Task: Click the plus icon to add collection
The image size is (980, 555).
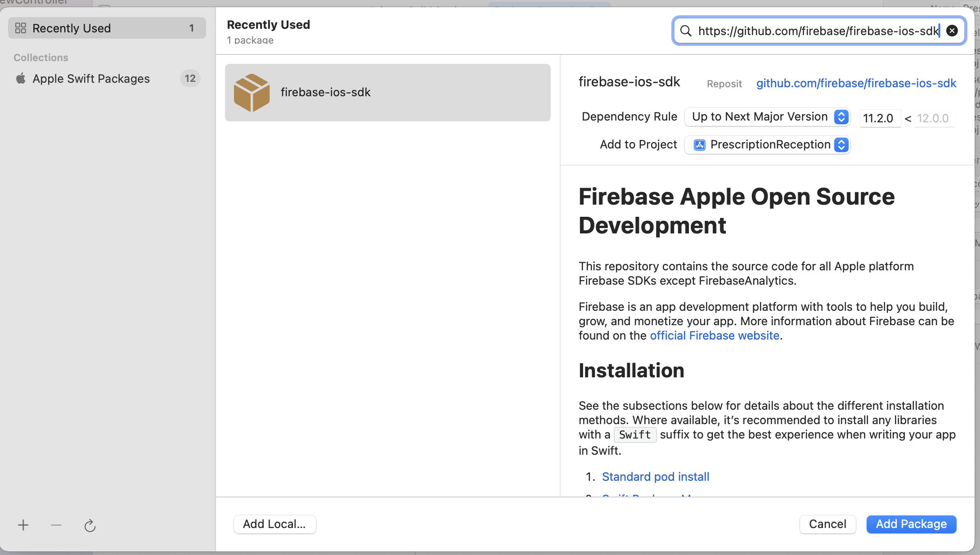Action: [23, 525]
